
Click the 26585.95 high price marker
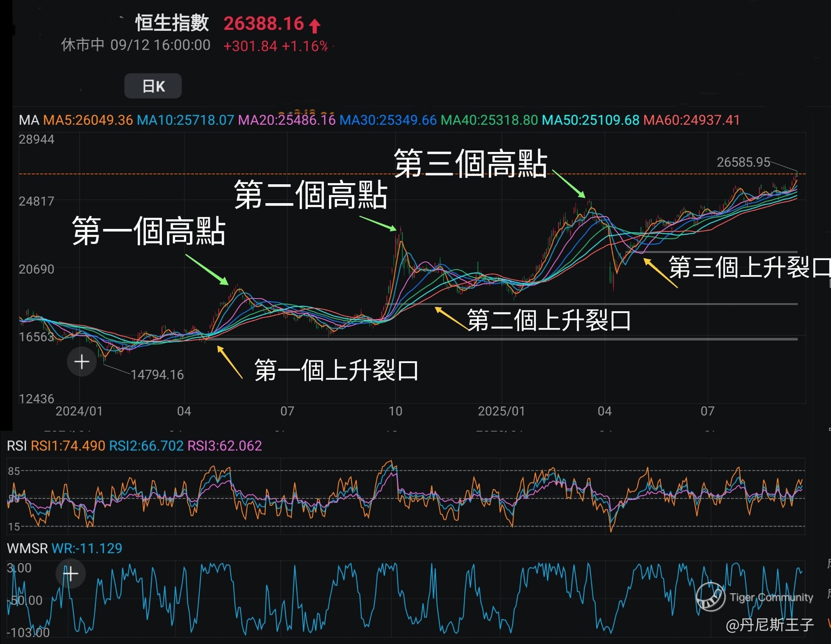pyautogui.click(x=743, y=162)
